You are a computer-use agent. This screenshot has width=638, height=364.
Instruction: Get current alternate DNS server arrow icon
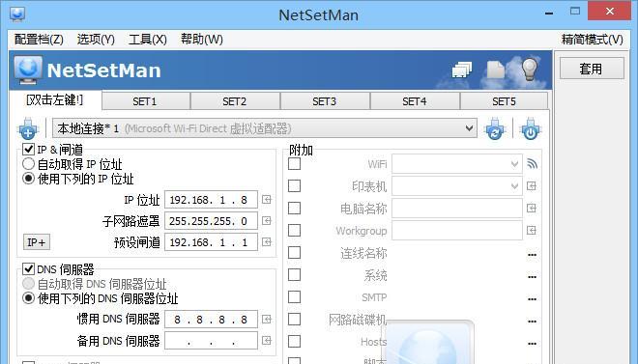point(267,341)
